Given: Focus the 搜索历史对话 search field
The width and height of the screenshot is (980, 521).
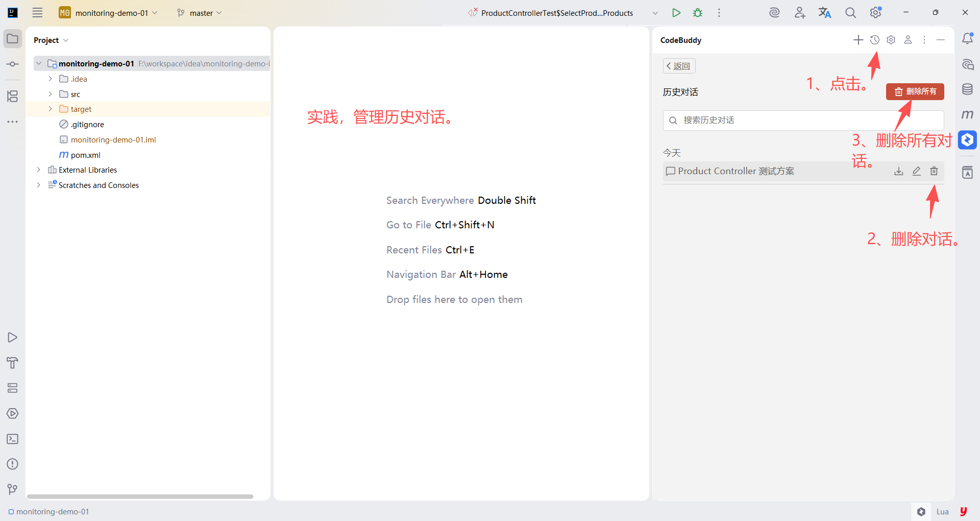Looking at the screenshot, I should [x=803, y=120].
